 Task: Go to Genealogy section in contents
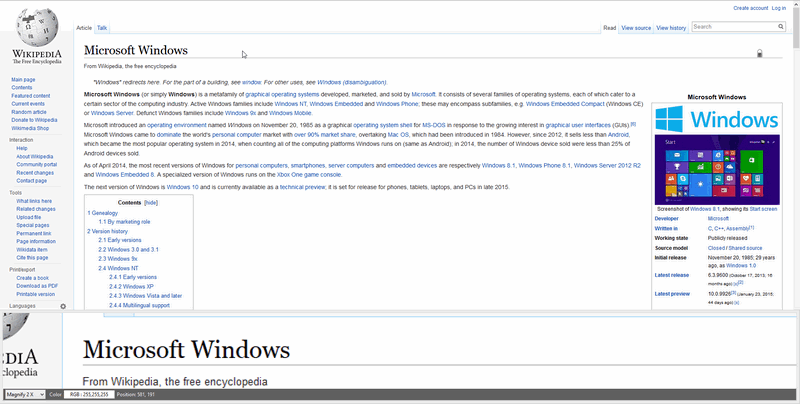pyautogui.click(x=103, y=213)
